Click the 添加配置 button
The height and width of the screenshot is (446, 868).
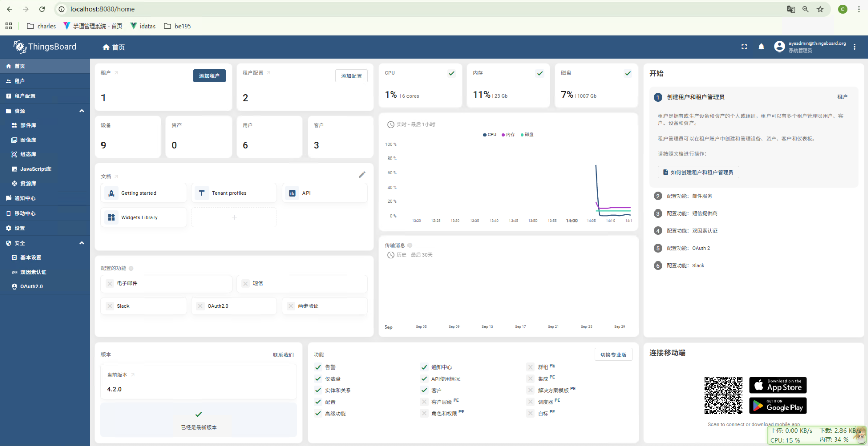[x=351, y=76]
